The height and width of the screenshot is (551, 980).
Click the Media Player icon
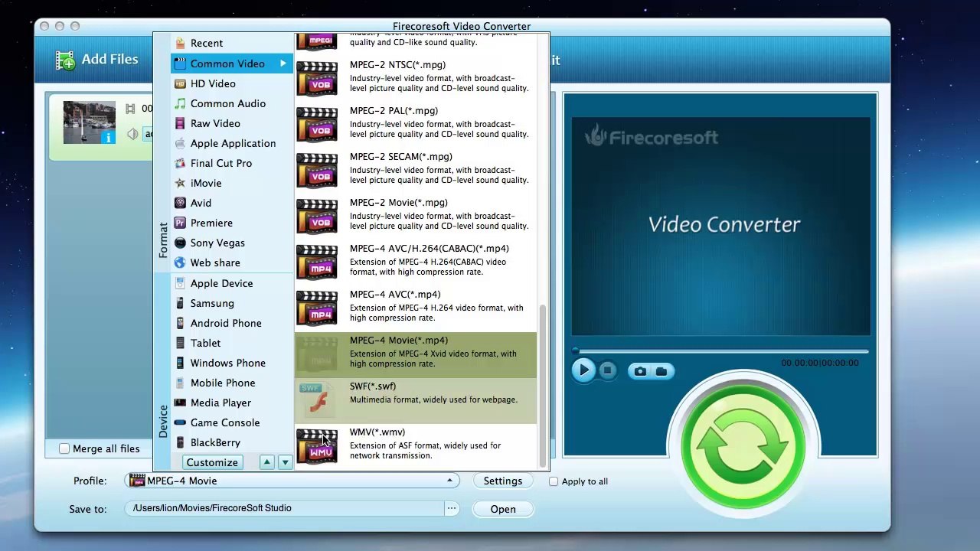(x=180, y=403)
